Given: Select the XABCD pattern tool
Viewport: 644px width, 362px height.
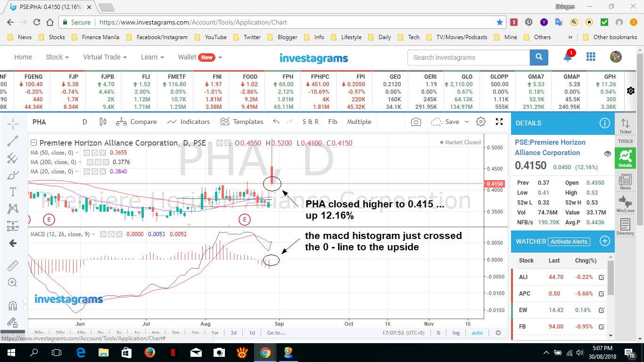Looking at the screenshot, I should pyautogui.click(x=13, y=209).
